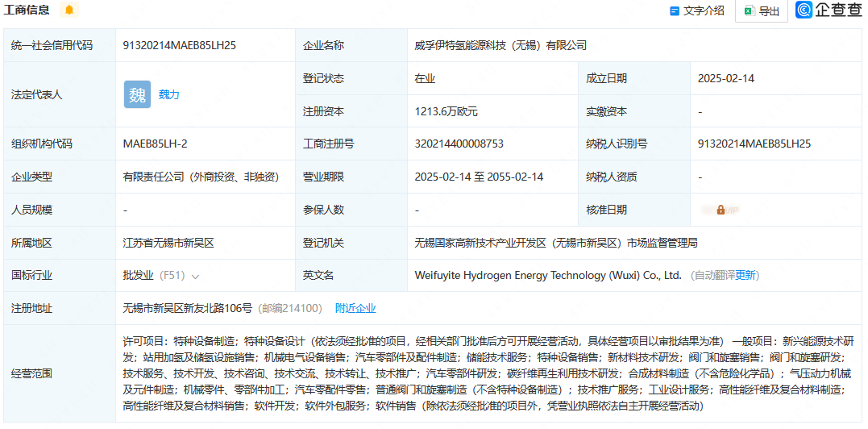
Task: Click the 纳税人识别号 label cell
Action: 635,144
